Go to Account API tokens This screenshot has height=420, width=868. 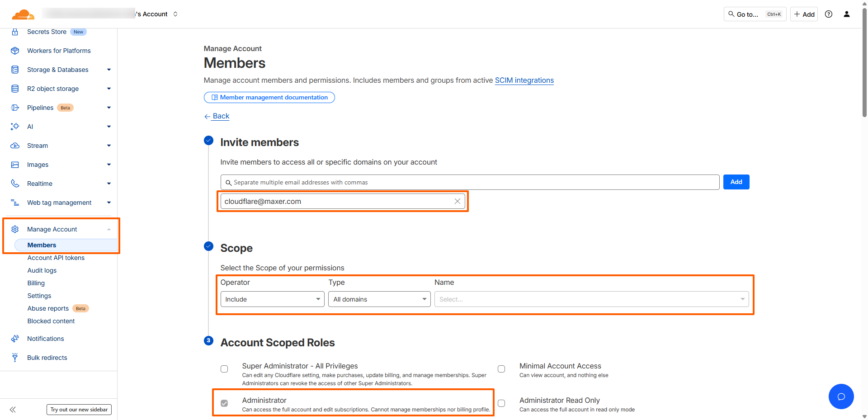(x=56, y=258)
